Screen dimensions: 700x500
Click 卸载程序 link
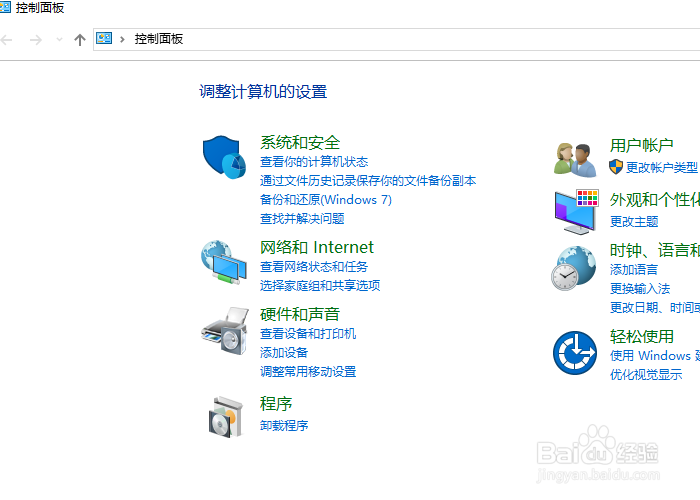[284, 425]
